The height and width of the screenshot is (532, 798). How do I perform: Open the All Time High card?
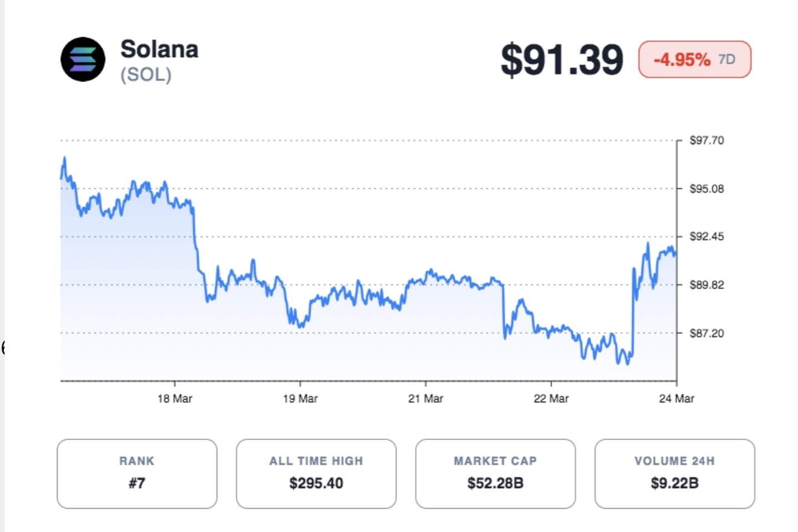316,474
